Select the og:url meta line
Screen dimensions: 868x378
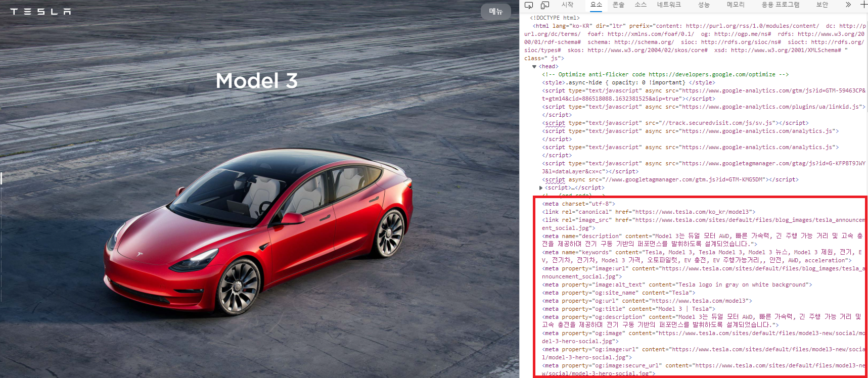point(647,301)
